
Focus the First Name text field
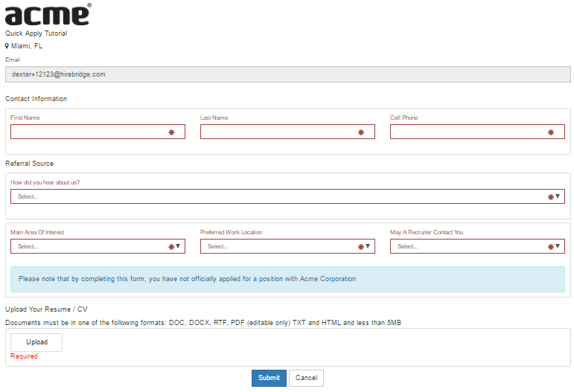[89, 132]
